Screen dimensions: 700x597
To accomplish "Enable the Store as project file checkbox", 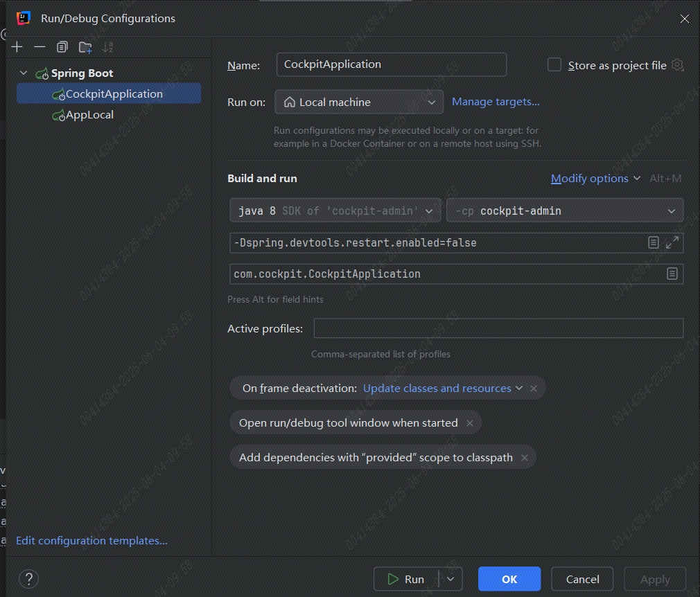I will (554, 65).
